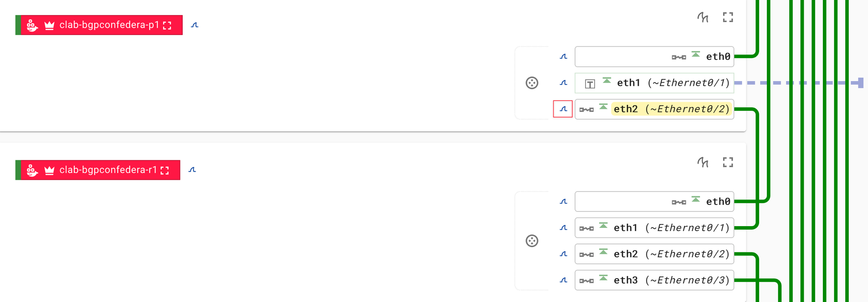Click wireshark icon next to clab-bgpconfedera-r1 label

pyautogui.click(x=192, y=170)
